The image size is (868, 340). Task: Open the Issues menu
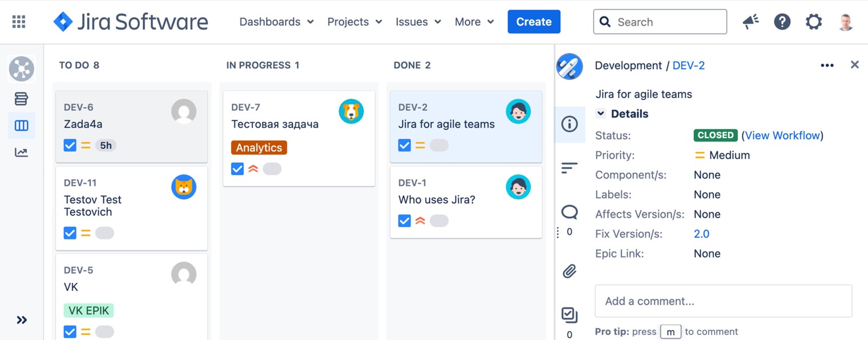(x=418, y=22)
